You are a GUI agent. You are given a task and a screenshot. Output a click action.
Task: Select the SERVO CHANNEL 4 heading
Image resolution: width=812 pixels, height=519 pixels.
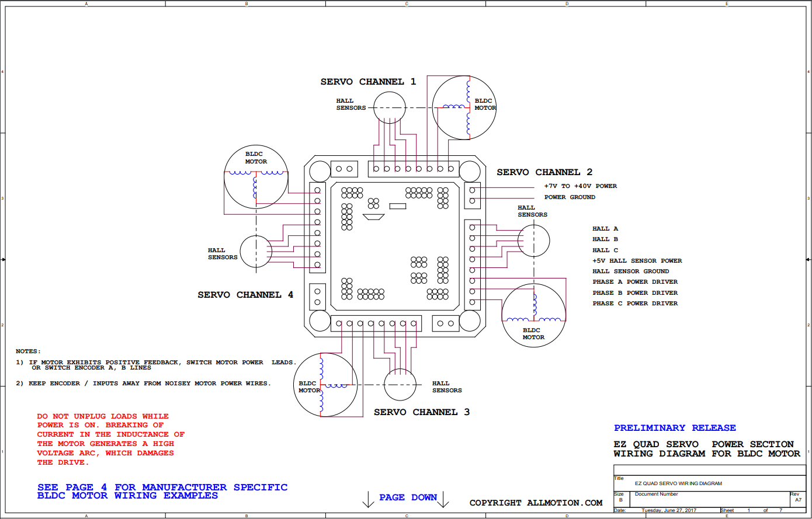(x=245, y=295)
